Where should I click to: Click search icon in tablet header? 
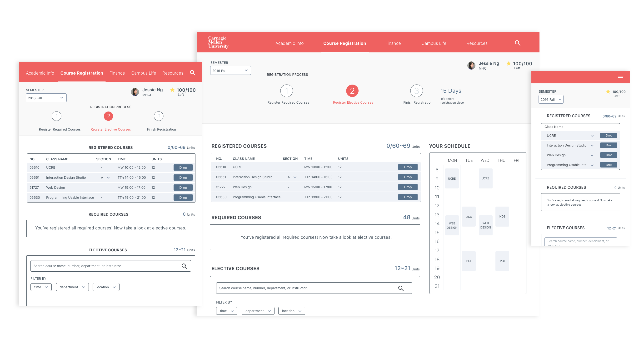tap(192, 73)
